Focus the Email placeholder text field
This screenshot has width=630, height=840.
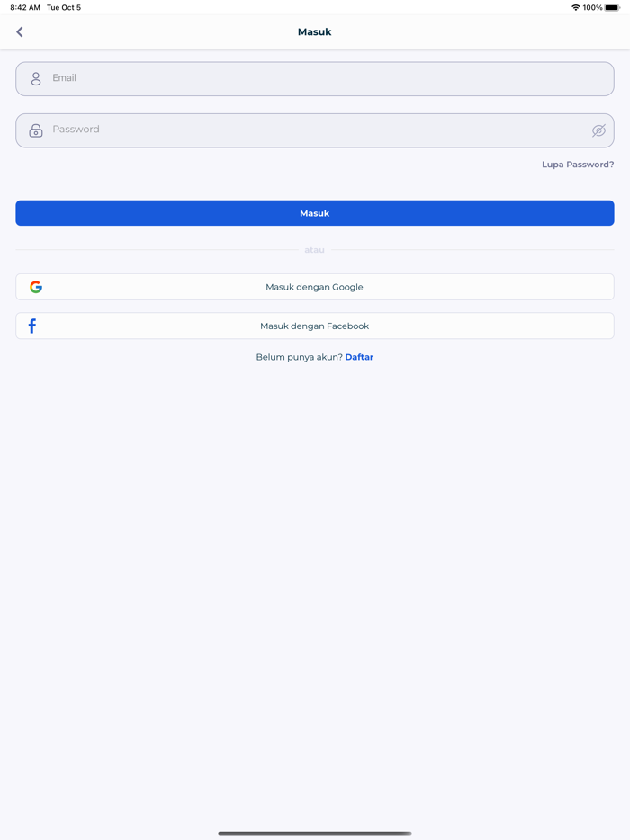click(x=315, y=78)
